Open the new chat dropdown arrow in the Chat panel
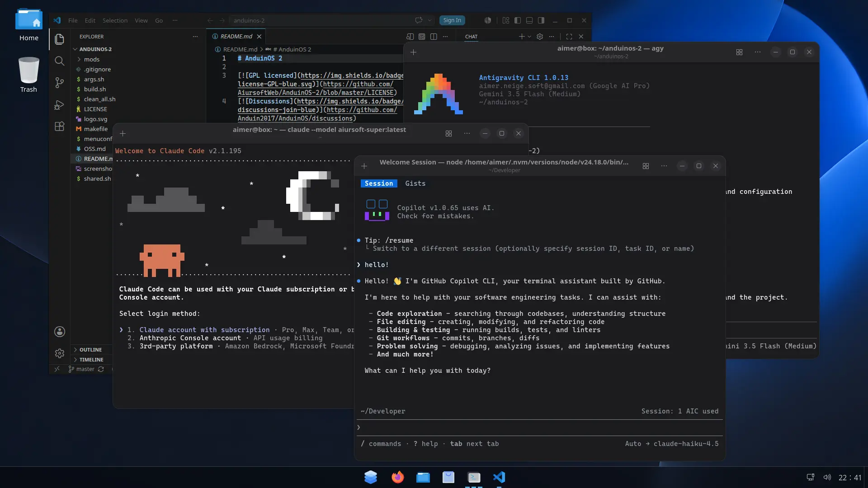This screenshot has width=868, height=488. tap(529, 37)
